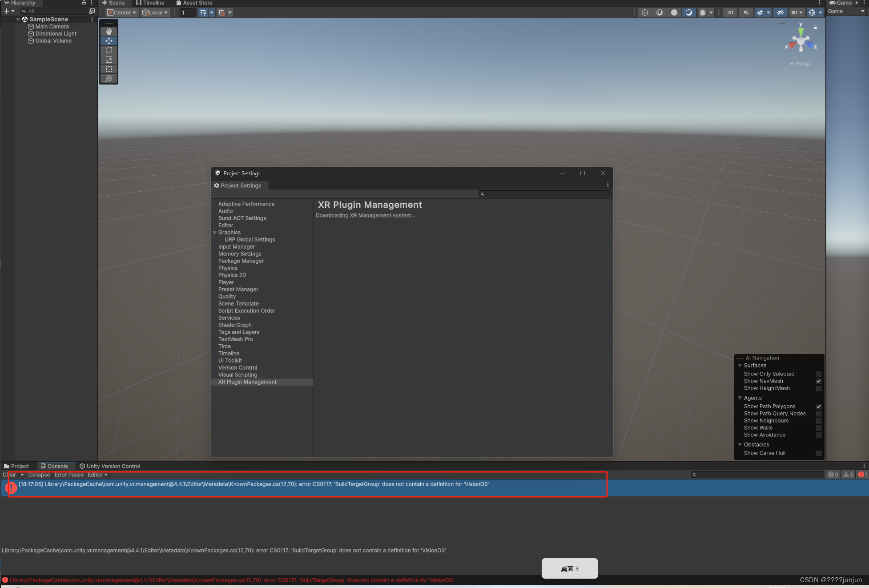Screen dimensions: 869x588
Task: Click the Project Settings search field
Action: [545, 194]
